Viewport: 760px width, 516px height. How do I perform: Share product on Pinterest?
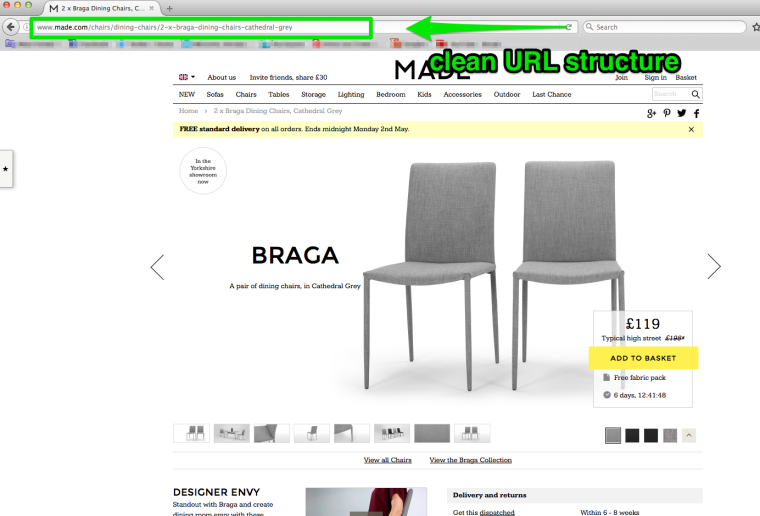click(x=667, y=113)
